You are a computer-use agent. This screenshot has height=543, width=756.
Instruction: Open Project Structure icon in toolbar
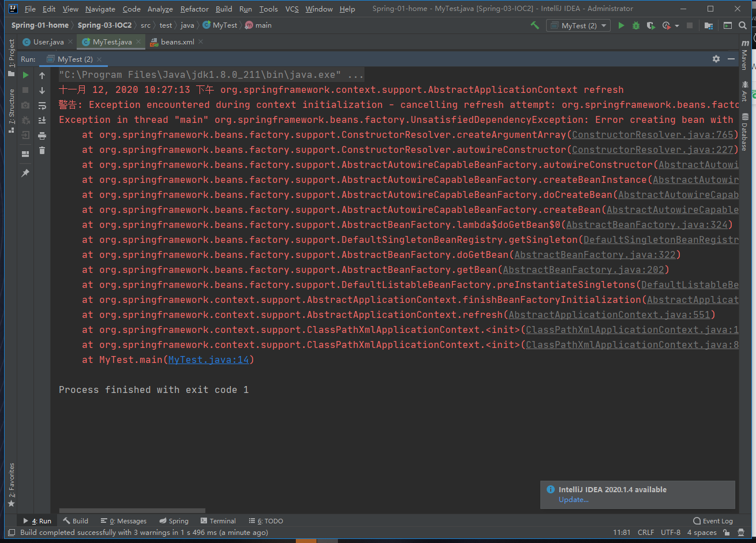(709, 25)
